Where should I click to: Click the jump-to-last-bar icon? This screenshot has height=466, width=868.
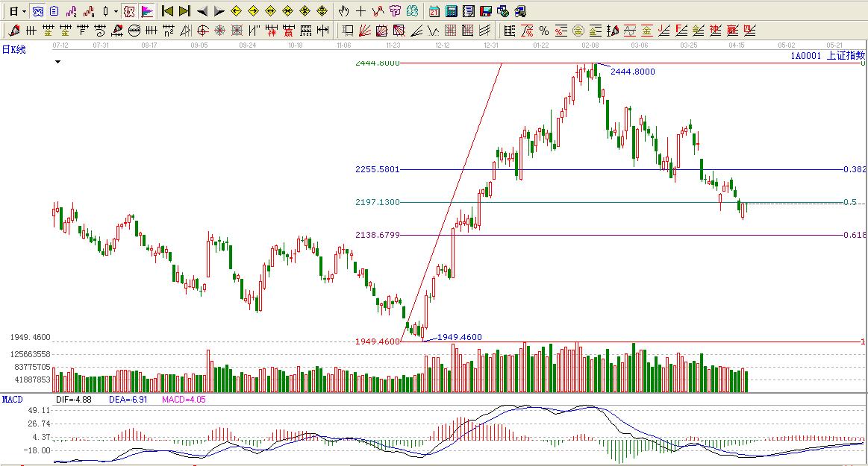pyautogui.click(x=184, y=11)
